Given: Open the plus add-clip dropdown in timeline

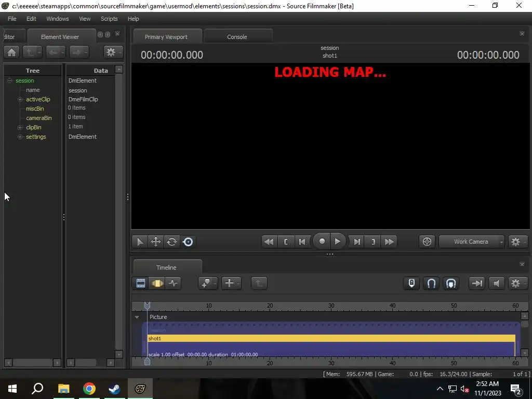Looking at the screenshot, I should click(231, 283).
